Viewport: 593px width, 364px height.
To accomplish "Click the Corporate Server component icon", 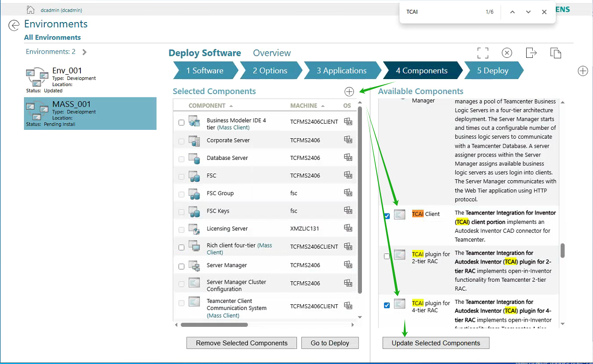I will click(x=194, y=140).
